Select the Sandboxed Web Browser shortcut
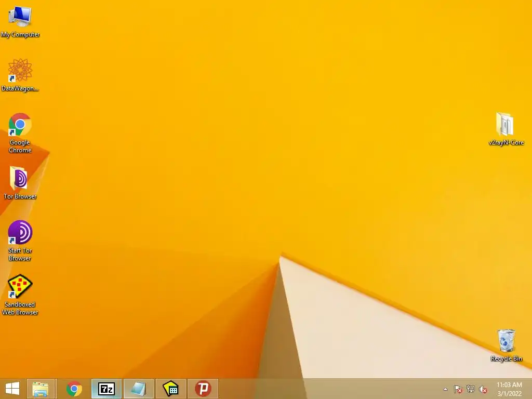 20,295
